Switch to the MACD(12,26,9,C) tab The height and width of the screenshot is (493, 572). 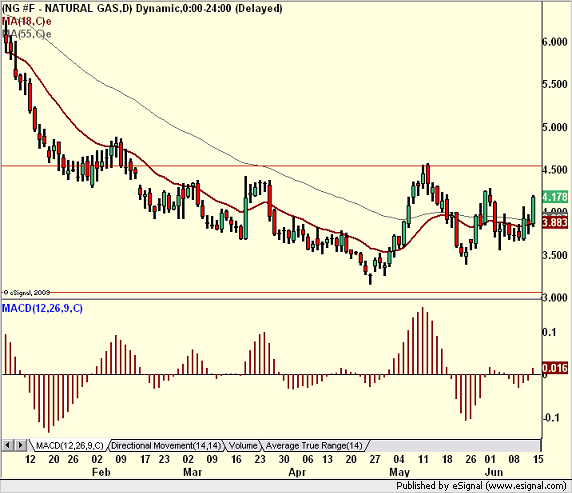[x=70, y=446]
